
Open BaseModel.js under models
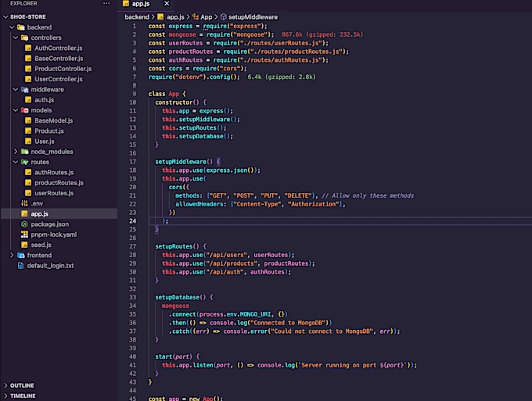(54, 120)
